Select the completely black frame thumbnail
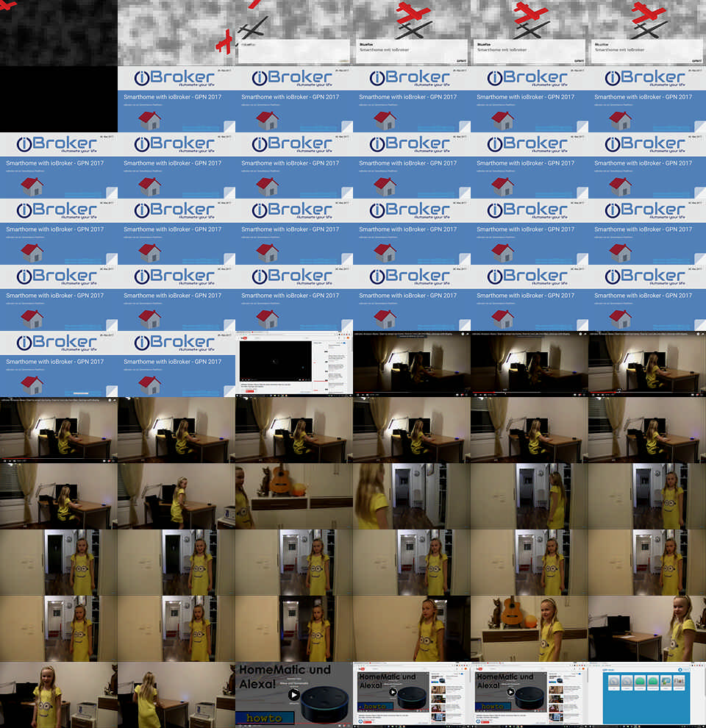Viewport: 706px width, 728px height. (59, 99)
